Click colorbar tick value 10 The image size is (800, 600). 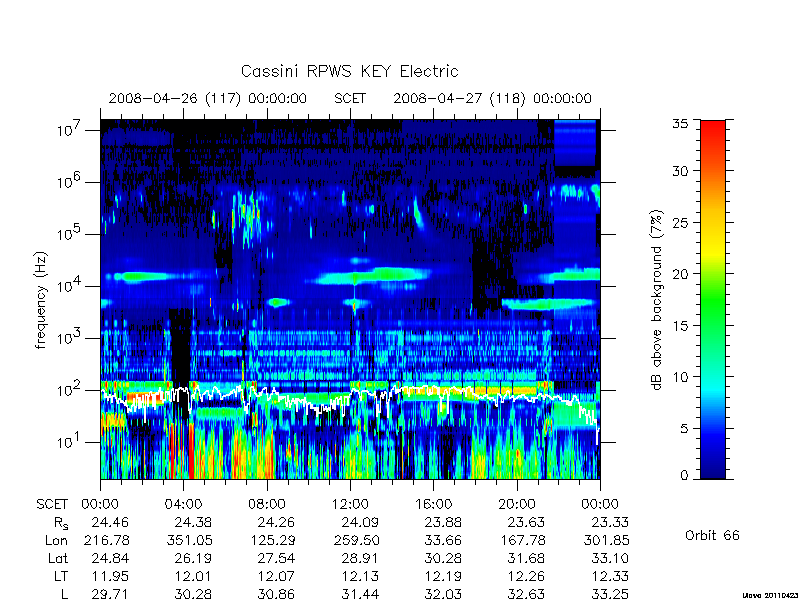(680, 377)
